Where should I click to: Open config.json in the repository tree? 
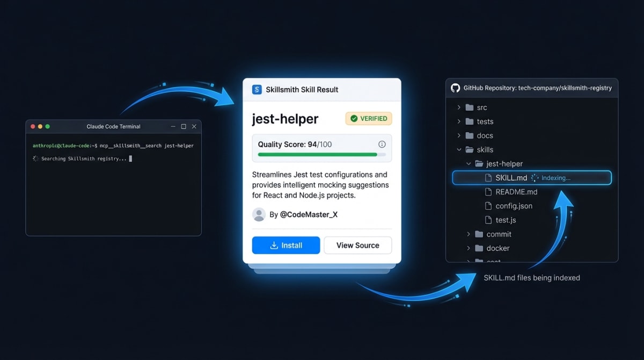(514, 206)
